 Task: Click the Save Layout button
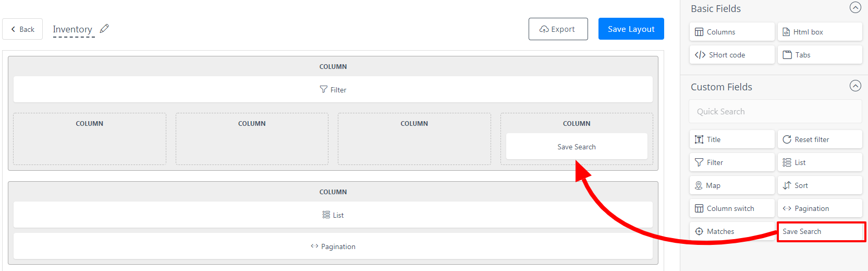click(631, 29)
